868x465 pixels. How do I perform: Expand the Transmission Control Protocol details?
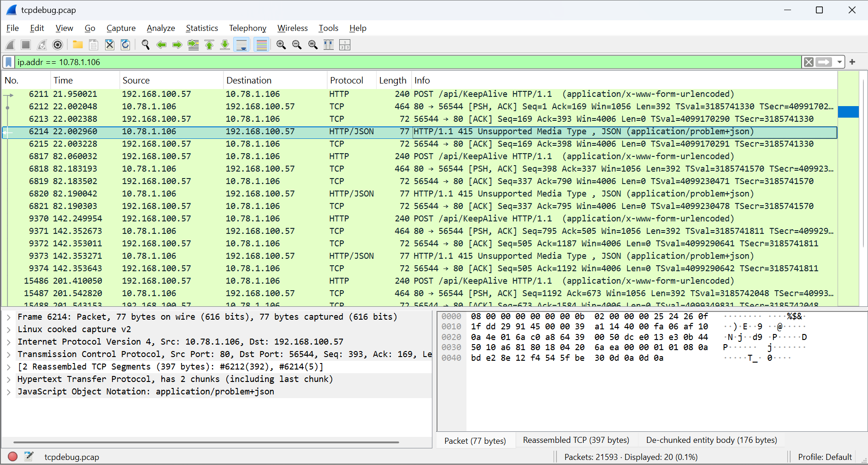(9, 354)
